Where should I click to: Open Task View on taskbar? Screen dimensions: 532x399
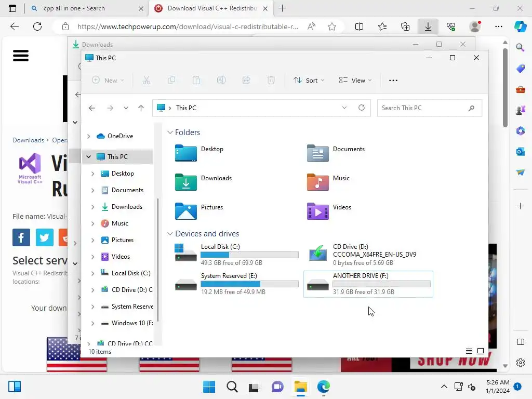(254, 387)
